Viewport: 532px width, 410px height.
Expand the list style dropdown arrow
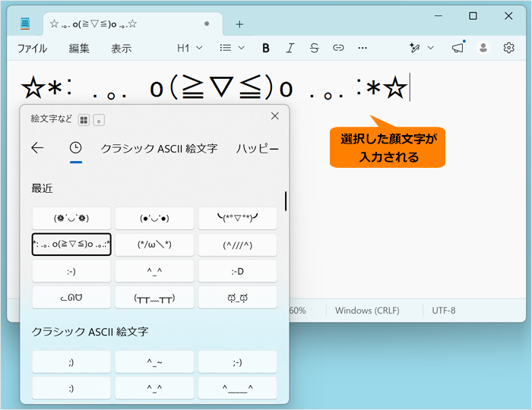pos(241,48)
